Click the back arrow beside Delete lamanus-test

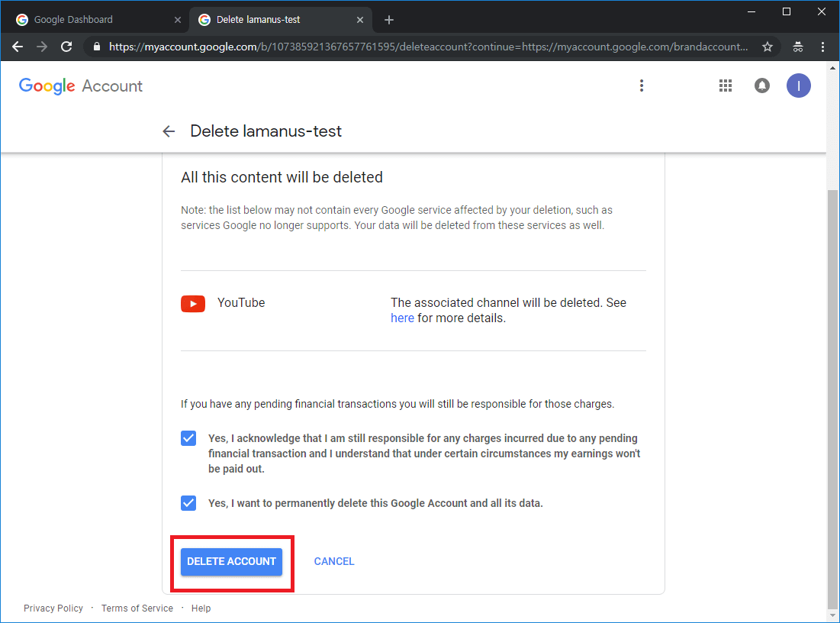tap(169, 131)
